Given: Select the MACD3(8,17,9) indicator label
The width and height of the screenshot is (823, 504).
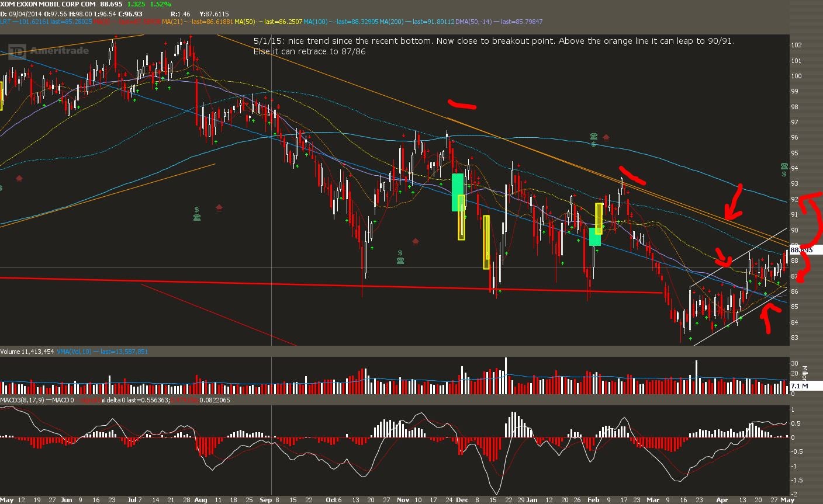Looking at the screenshot, I should pos(22,400).
